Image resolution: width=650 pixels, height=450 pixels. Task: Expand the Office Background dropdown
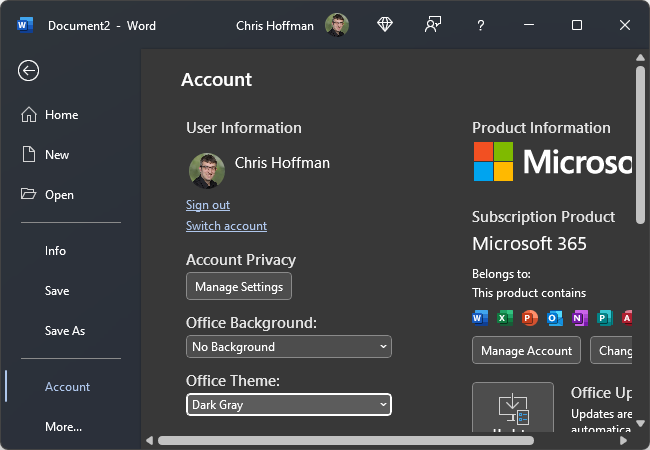[289, 347]
